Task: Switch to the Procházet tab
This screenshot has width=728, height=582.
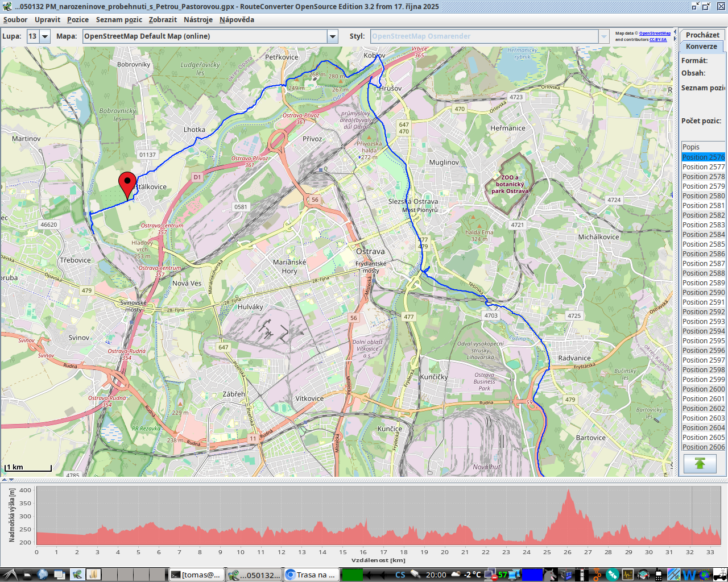Action: (702, 35)
